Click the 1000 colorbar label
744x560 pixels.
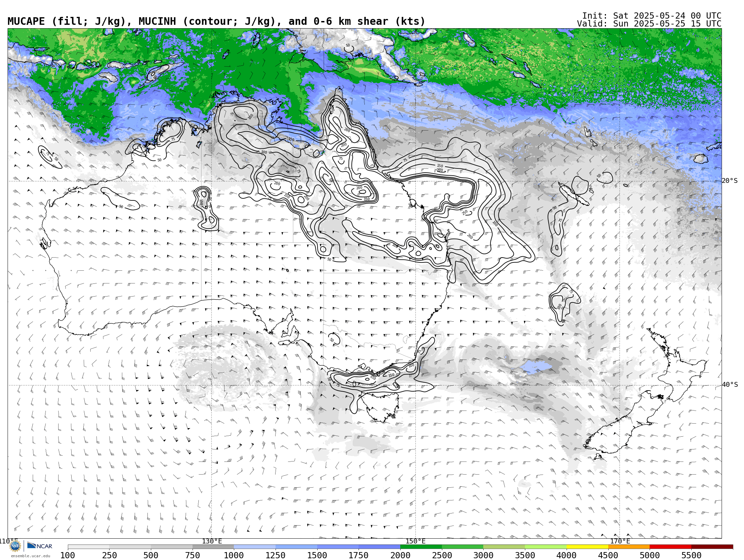click(x=234, y=556)
